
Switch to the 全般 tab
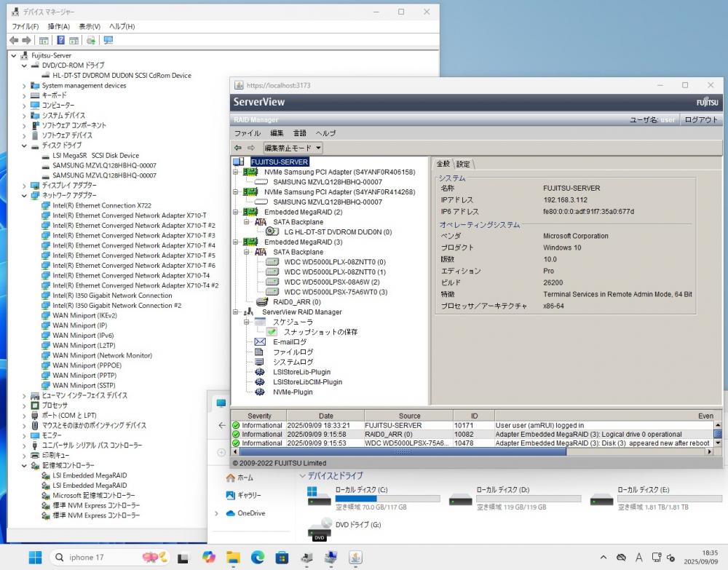443,163
